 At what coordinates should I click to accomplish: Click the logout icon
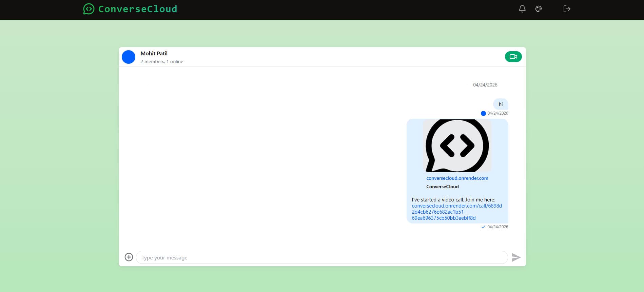[x=567, y=9]
